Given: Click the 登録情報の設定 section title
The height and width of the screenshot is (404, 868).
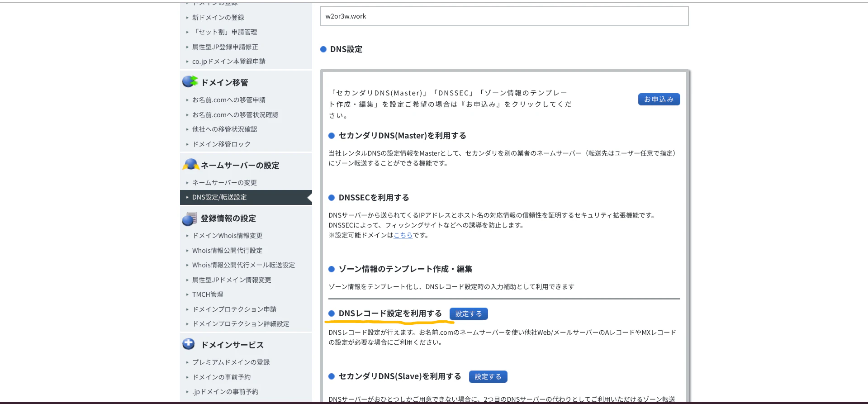Looking at the screenshot, I should coord(228,219).
